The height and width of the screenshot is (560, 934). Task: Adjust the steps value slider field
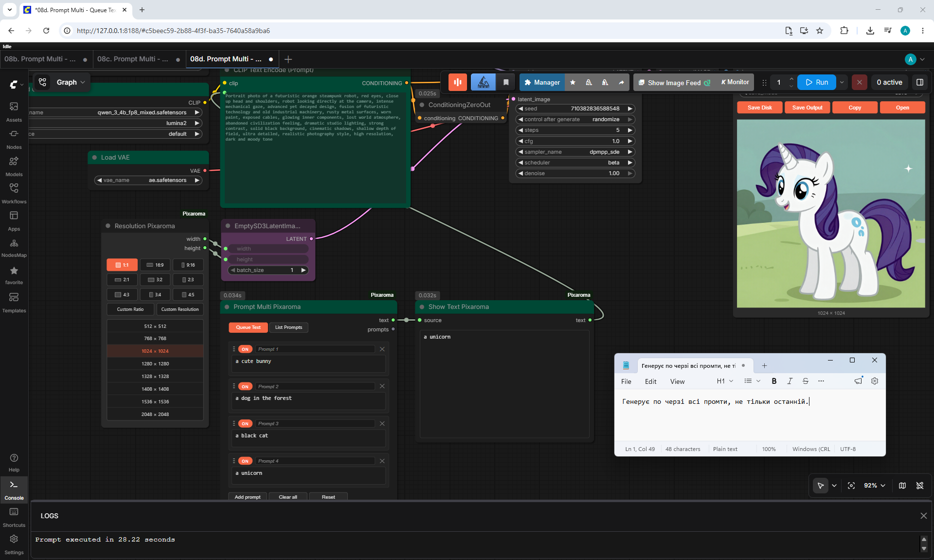tap(575, 130)
